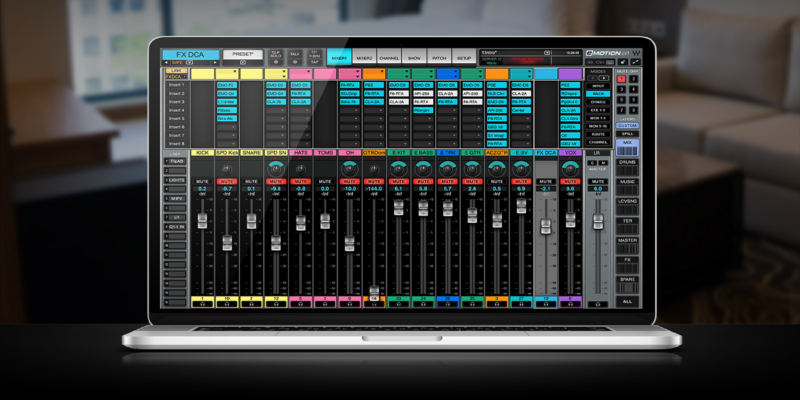Switch to the SETUP tab
This screenshot has width=800, height=400.
click(464, 58)
